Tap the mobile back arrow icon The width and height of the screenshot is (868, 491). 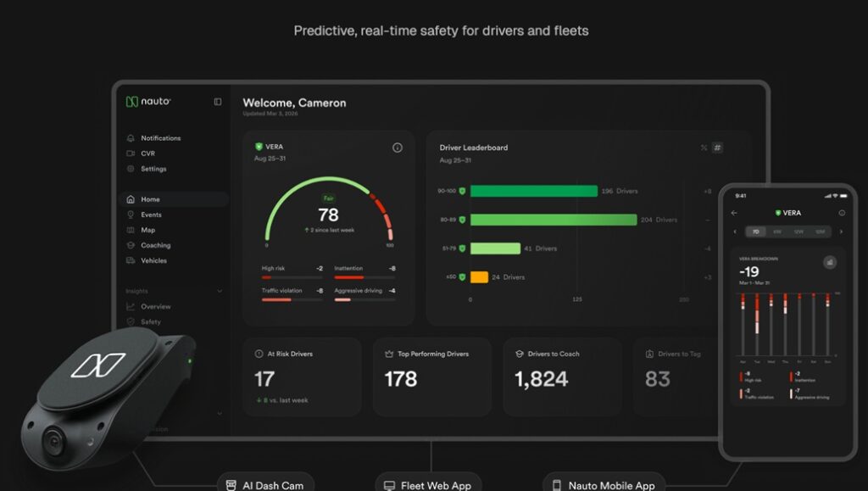734,213
